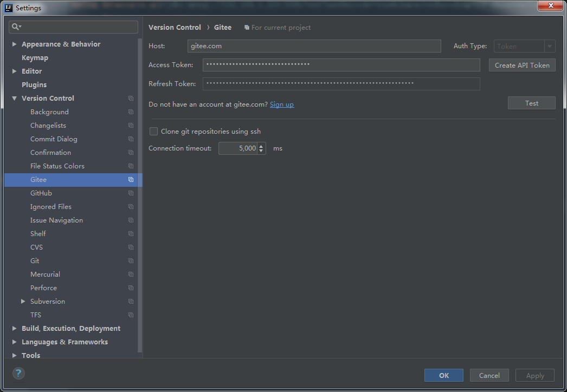This screenshot has height=392, width=567.
Task: Collapse the Version Control section
Action: 14,99
